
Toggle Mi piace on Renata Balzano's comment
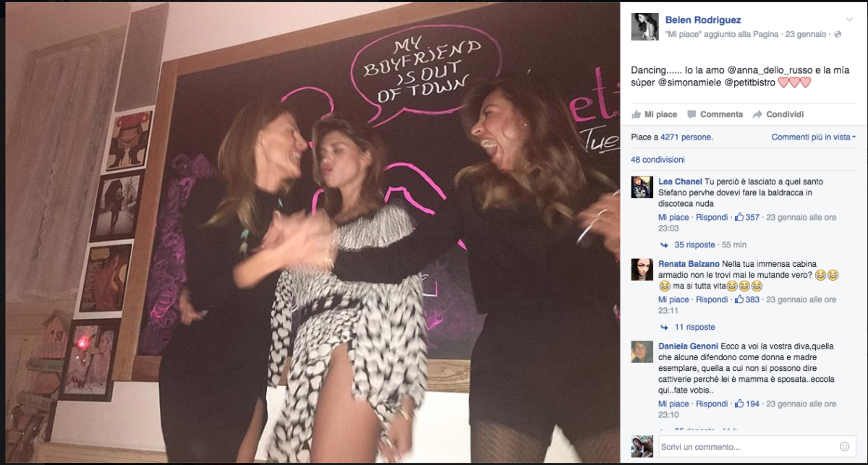[x=673, y=300]
